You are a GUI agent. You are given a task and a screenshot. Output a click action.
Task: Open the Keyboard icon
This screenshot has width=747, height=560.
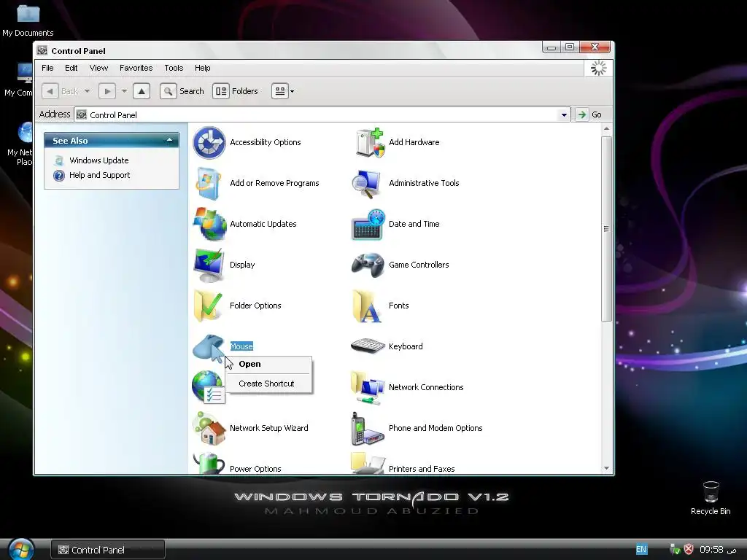(368, 346)
